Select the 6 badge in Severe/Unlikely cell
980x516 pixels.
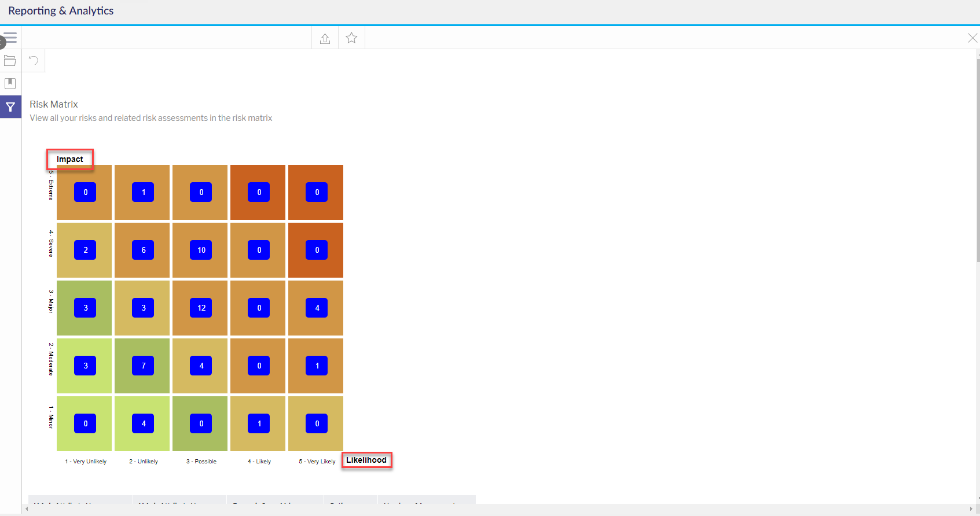[x=143, y=250]
